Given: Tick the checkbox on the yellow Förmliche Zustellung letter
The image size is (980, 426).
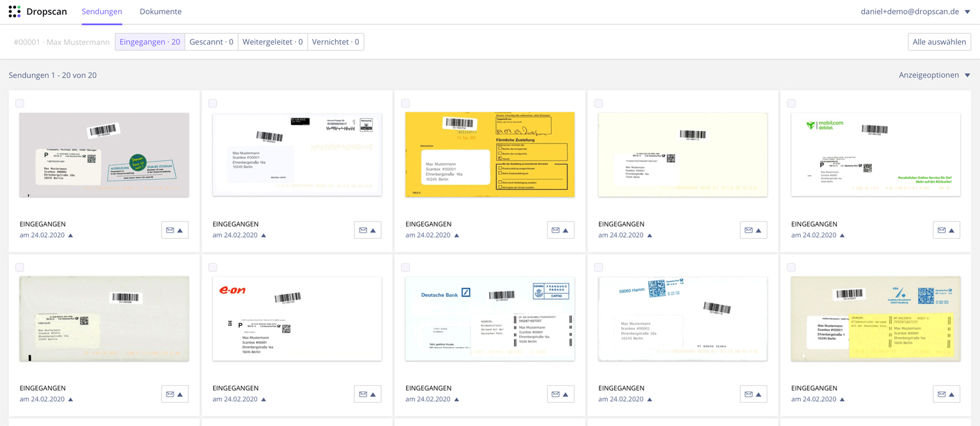Looking at the screenshot, I should click(405, 103).
